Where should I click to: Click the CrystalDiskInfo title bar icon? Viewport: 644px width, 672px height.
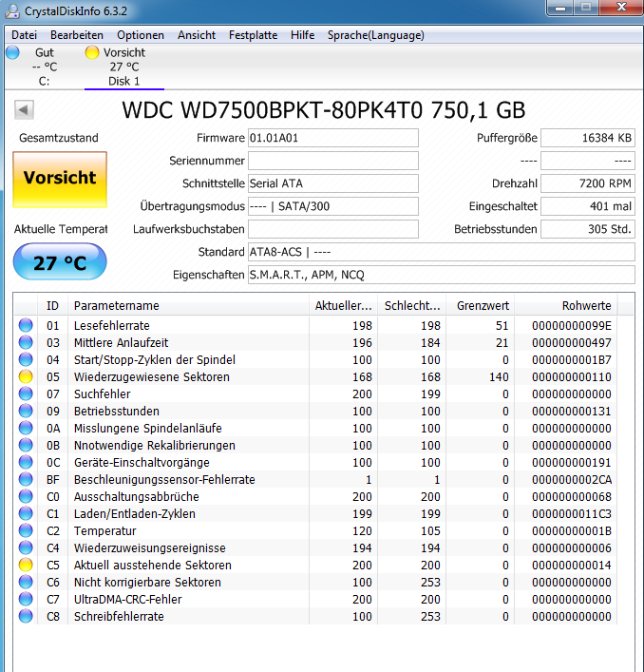(x=12, y=11)
